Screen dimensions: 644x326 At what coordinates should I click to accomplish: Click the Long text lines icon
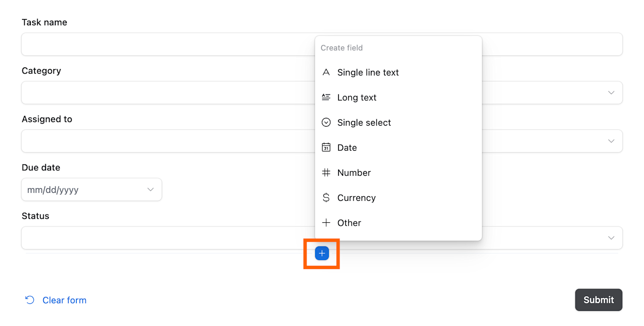click(x=326, y=97)
